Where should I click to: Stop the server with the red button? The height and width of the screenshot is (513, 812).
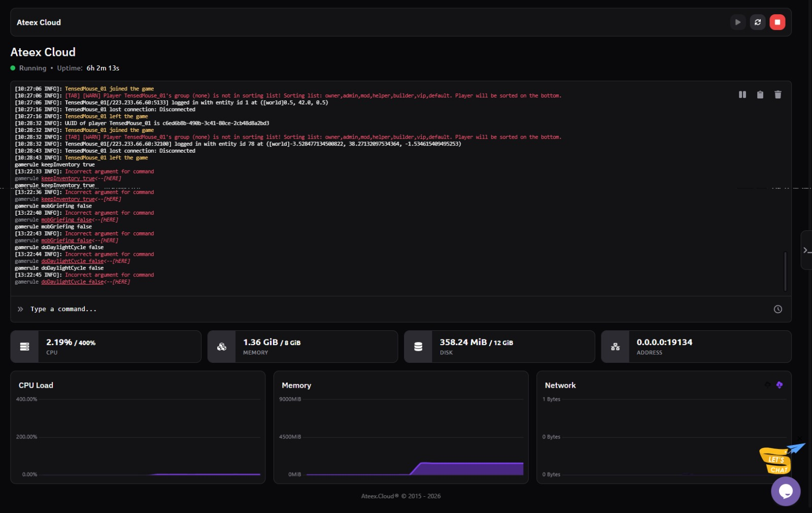click(x=777, y=22)
